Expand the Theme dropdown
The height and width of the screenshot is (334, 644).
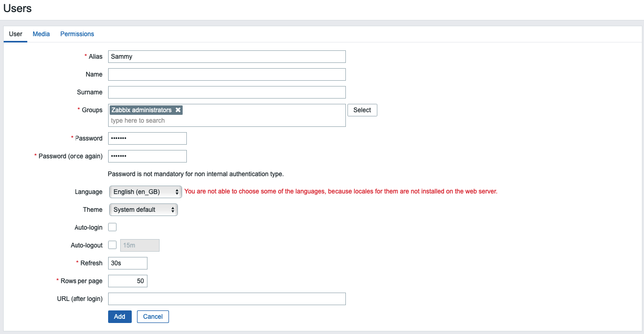click(x=143, y=210)
